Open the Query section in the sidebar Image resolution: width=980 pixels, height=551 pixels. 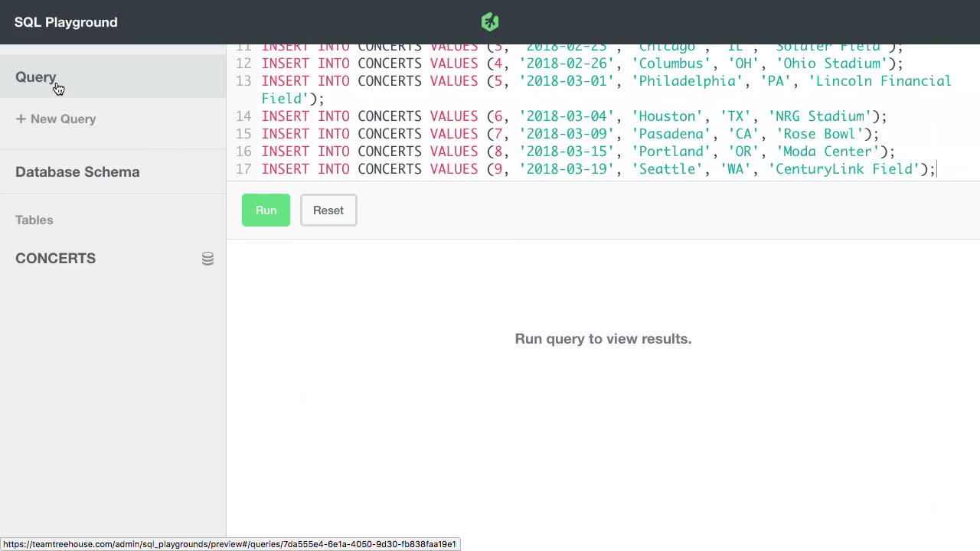coord(36,77)
